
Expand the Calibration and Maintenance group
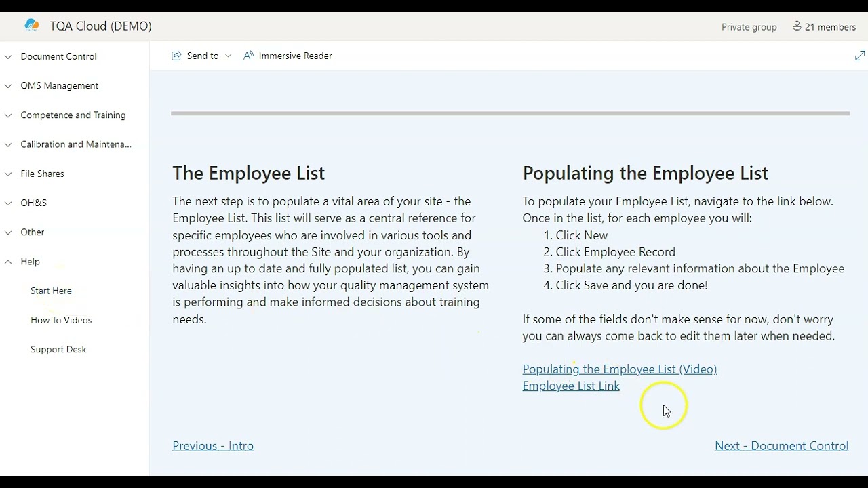(x=8, y=144)
